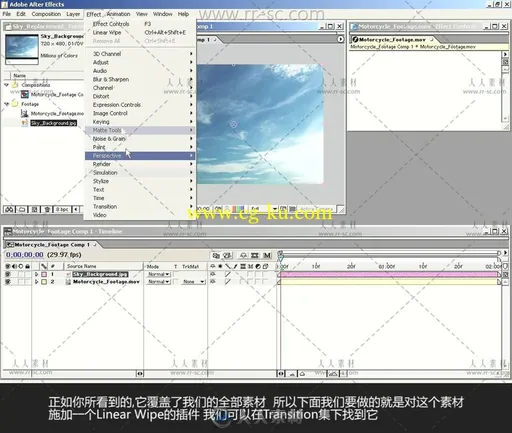
Task: Toggle the Draft 3D icon in Timeline
Action: pyautogui.click(x=227, y=255)
